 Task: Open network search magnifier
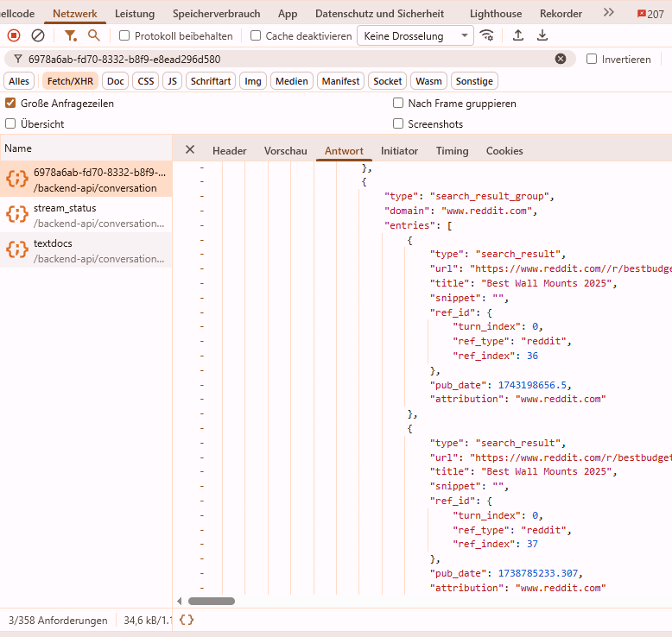(x=94, y=35)
